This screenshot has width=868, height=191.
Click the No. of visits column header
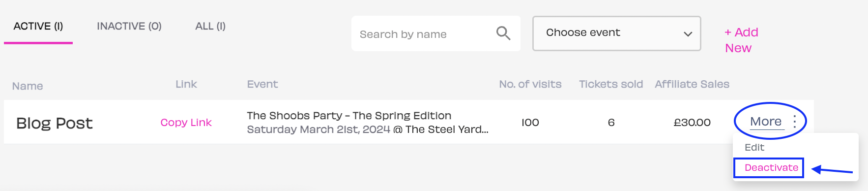[x=530, y=84]
